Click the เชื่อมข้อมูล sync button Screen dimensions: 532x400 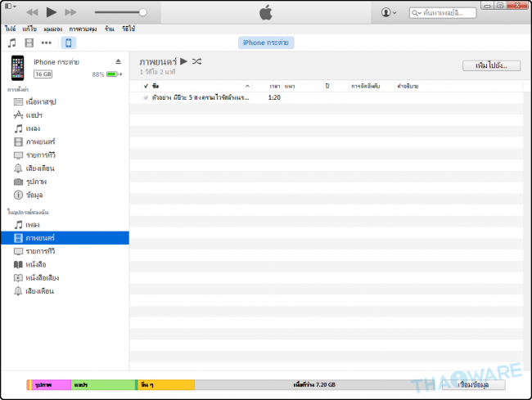pyautogui.click(x=473, y=384)
